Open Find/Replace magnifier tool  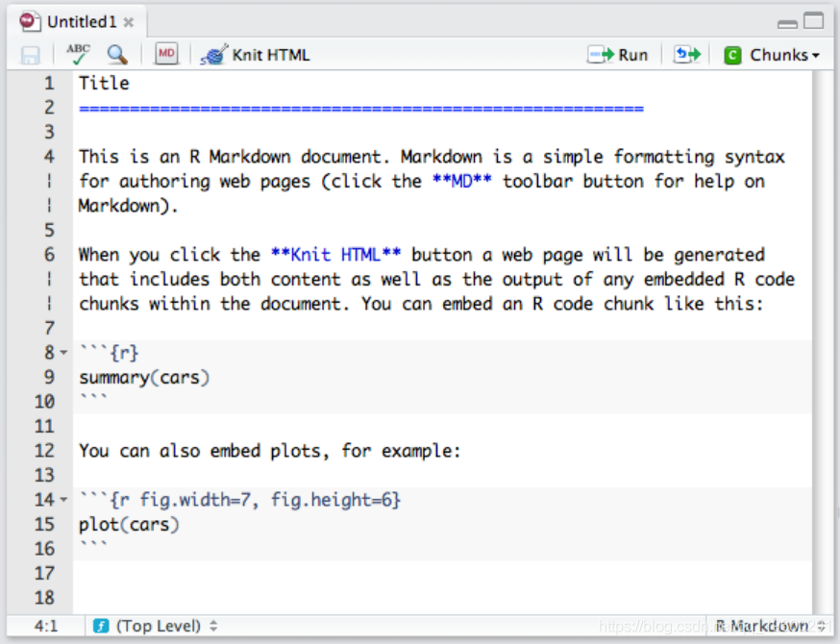click(117, 55)
